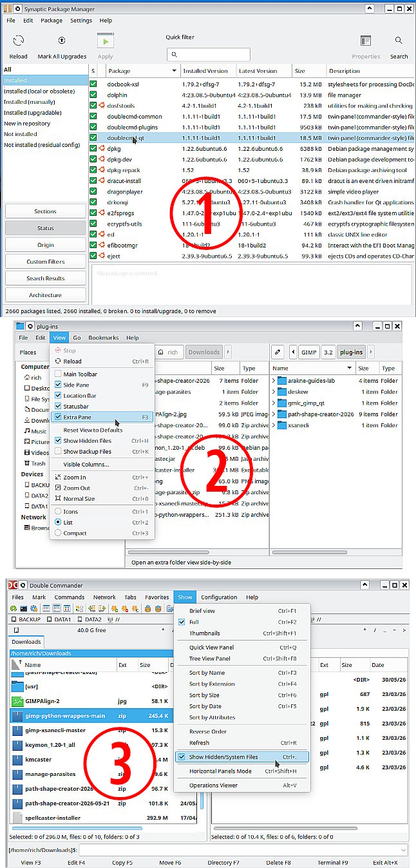Enable Show Backup Files in View menu
Viewport: 416px width, 868px height.
(x=58, y=452)
